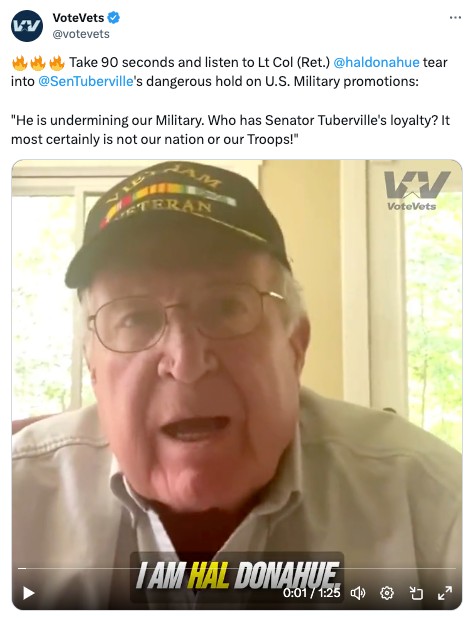Open video settings gear icon

(x=387, y=593)
